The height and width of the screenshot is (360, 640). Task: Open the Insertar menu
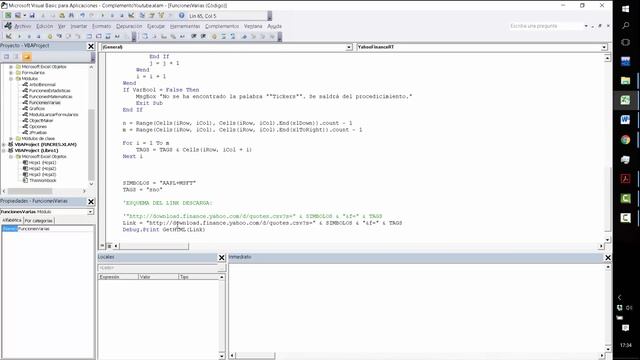79,26
